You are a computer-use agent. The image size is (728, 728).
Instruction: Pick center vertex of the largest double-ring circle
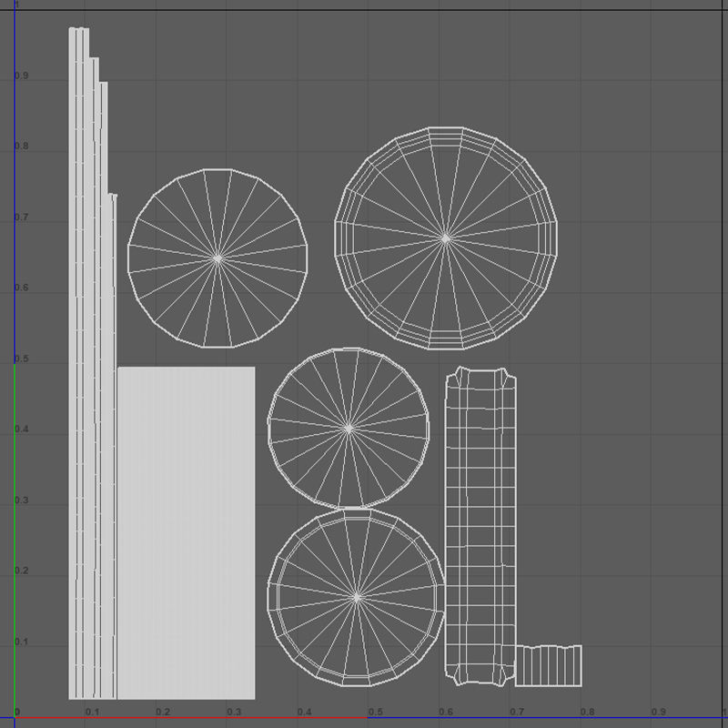[446, 238]
